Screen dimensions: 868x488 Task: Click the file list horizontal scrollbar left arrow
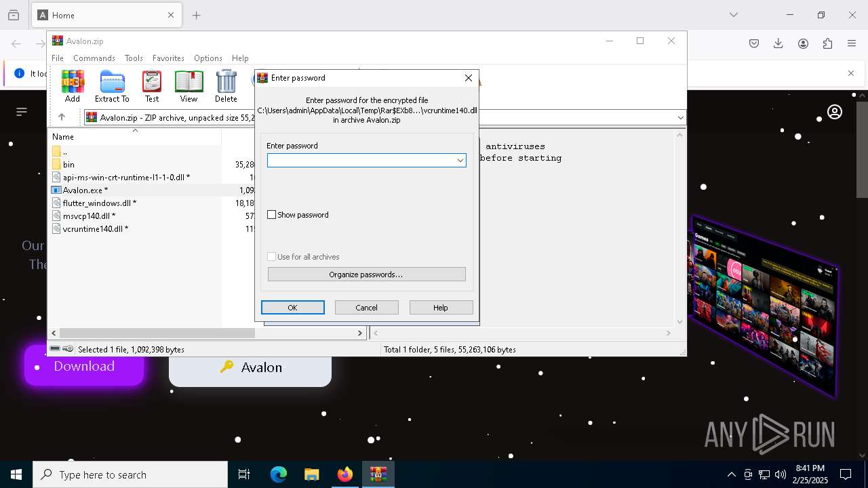[x=54, y=333]
